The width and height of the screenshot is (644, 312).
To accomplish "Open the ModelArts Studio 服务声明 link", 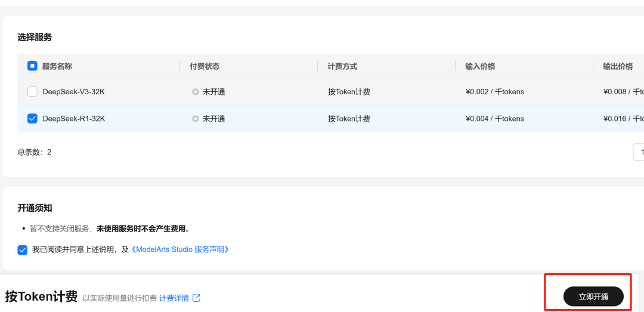I will [180, 249].
